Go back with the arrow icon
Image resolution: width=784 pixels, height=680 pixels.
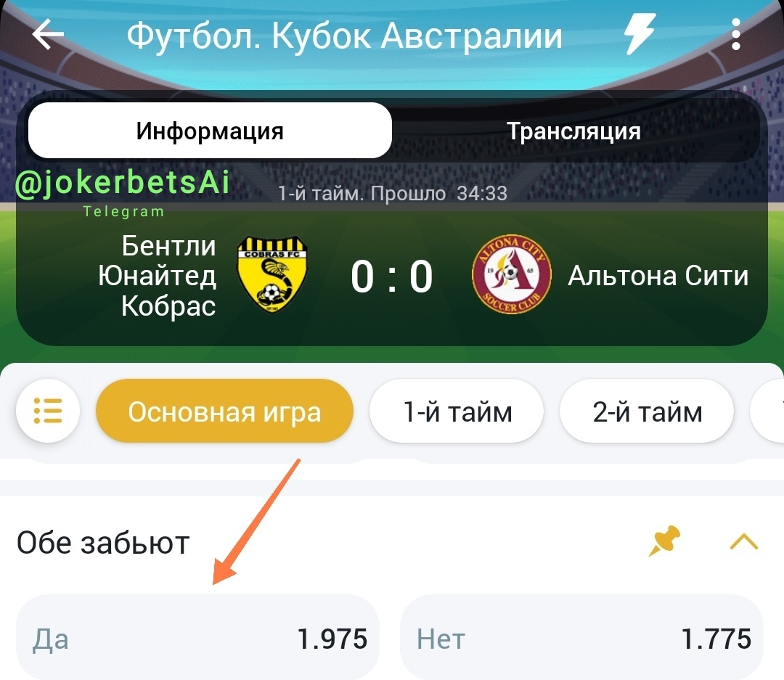point(48,35)
